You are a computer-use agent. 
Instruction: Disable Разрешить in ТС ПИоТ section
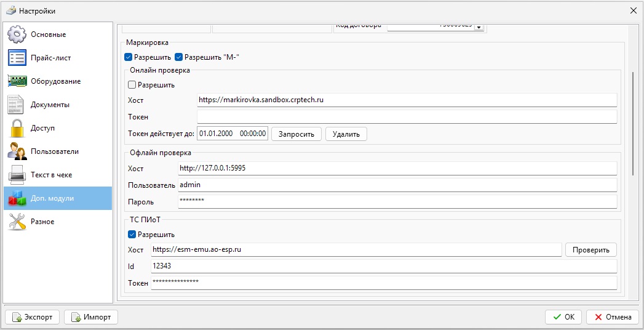pos(132,235)
